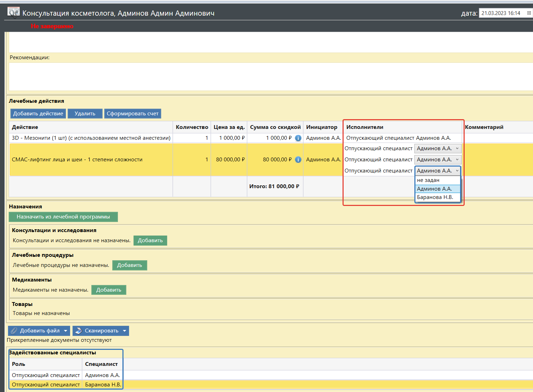Click info icon beside 1 000,00 ₽ sum
The height and width of the screenshot is (392, 533).
click(298, 138)
